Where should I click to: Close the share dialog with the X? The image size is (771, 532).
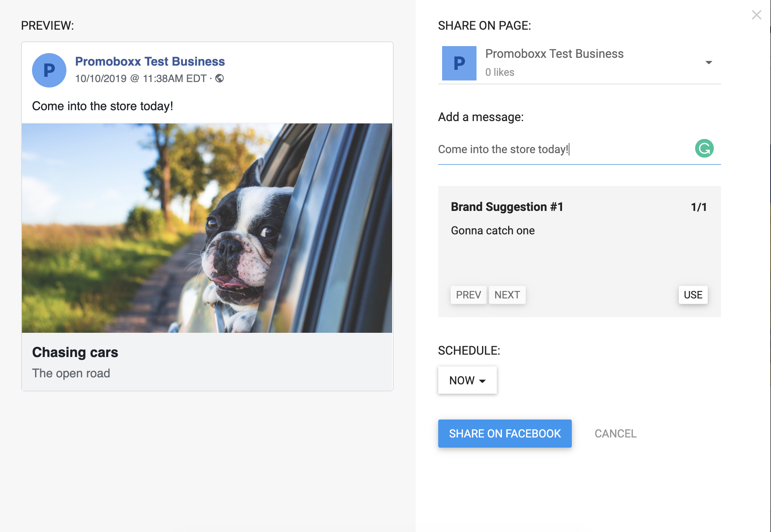tap(757, 15)
